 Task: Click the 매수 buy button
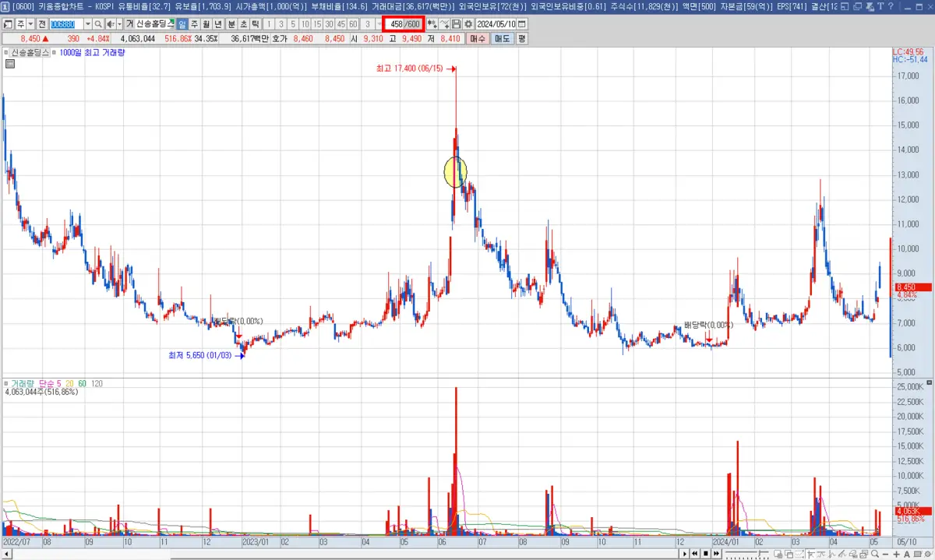(478, 38)
